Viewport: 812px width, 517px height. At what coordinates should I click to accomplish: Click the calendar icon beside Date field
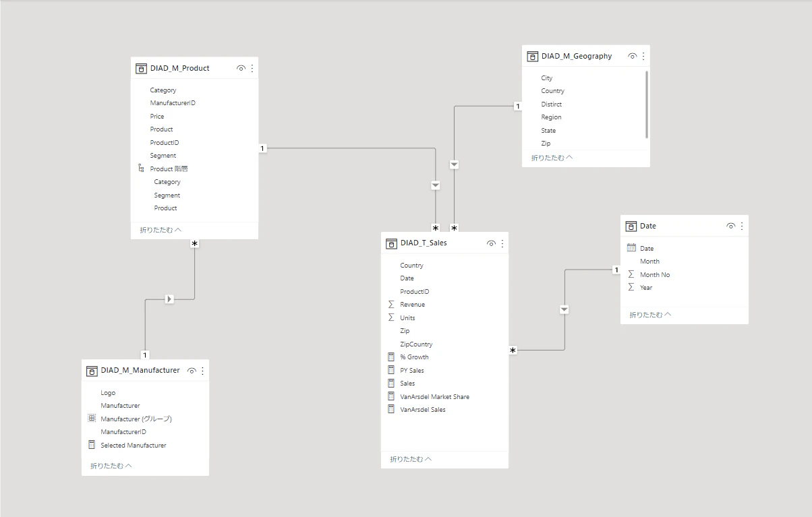click(631, 248)
